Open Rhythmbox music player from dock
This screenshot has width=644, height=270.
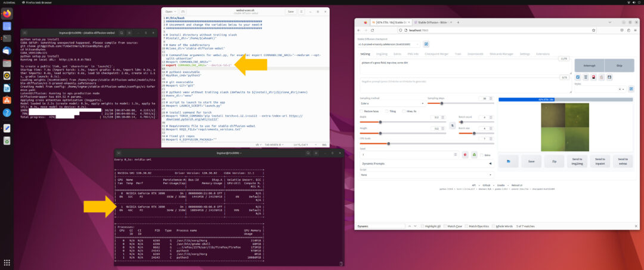(7, 75)
